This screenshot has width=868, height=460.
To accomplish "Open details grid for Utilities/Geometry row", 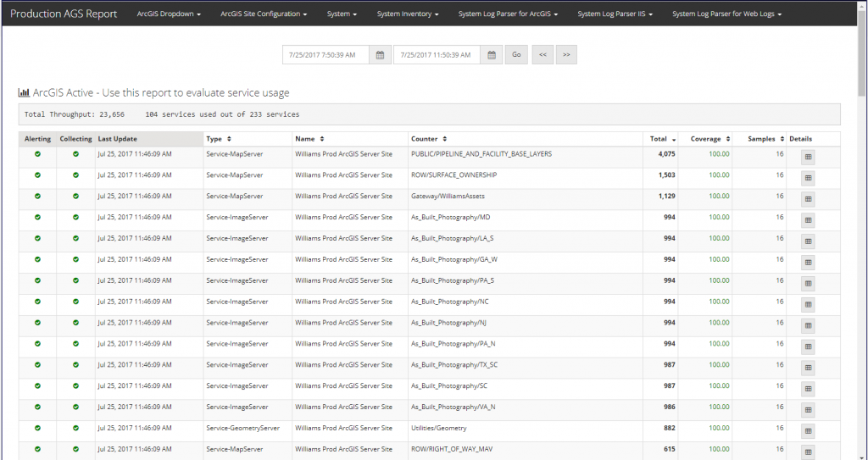I will [x=808, y=431].
